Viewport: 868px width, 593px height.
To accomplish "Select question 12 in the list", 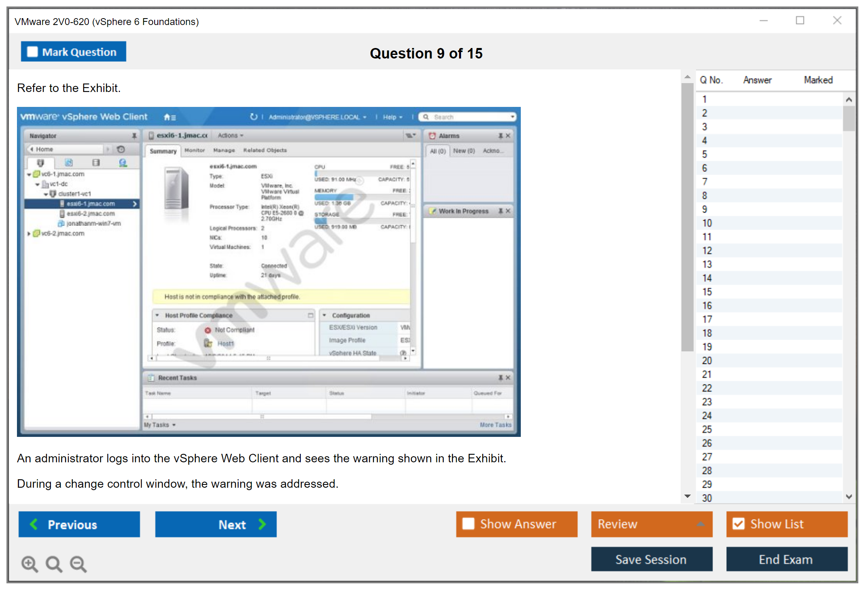I will pyautogui.click(x=707, y=251).
